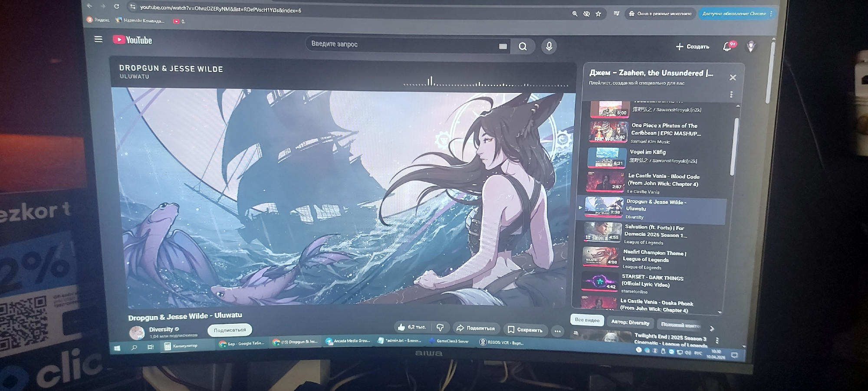The height and width of the screenshot is (391, 868).
Task: Open options for 'Twilight's End' suggested video
Action: pos(717,340)
